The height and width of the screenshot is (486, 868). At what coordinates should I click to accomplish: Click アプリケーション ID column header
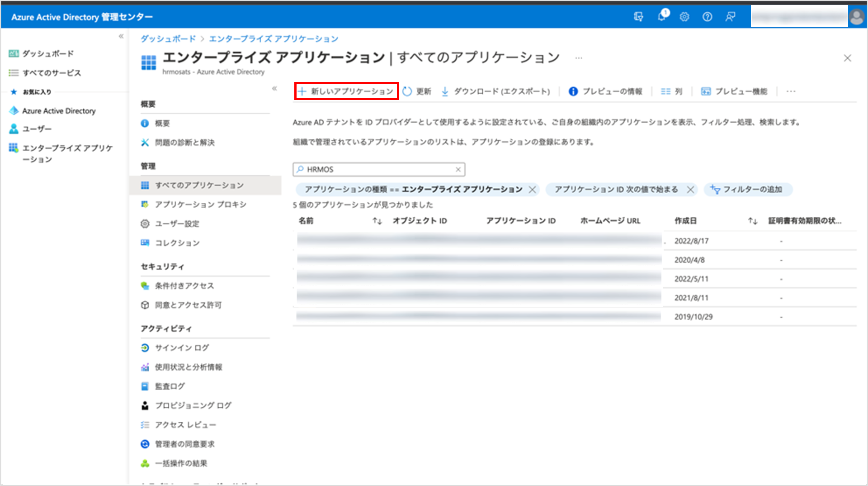point(521,221)
